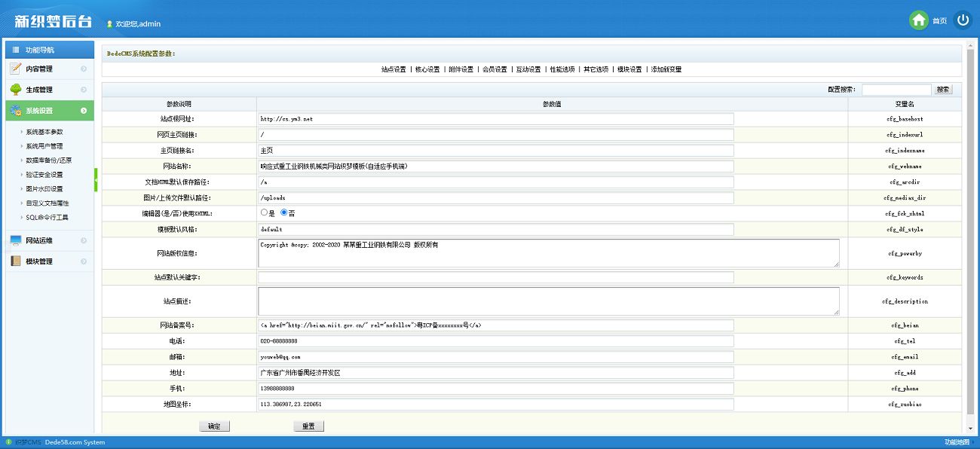Click the 系统设置 gears icon
The height and width of the screenshot is (449, 980).
tap(16, 111)
